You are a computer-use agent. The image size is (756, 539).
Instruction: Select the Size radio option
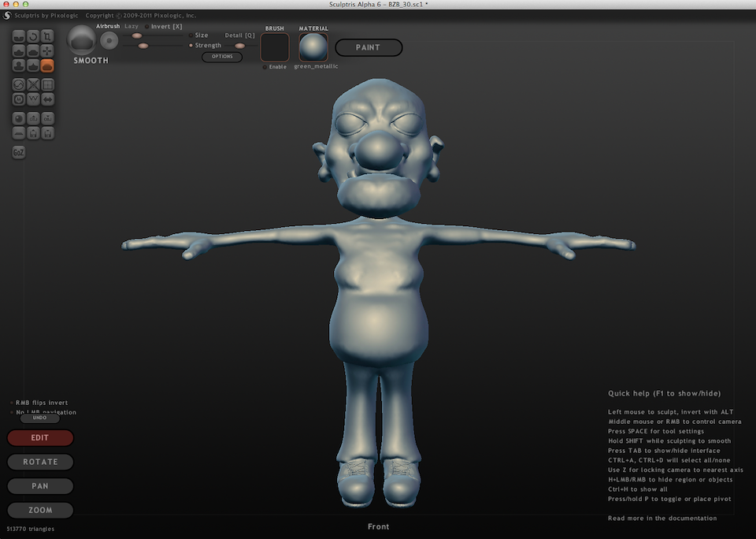191,35
